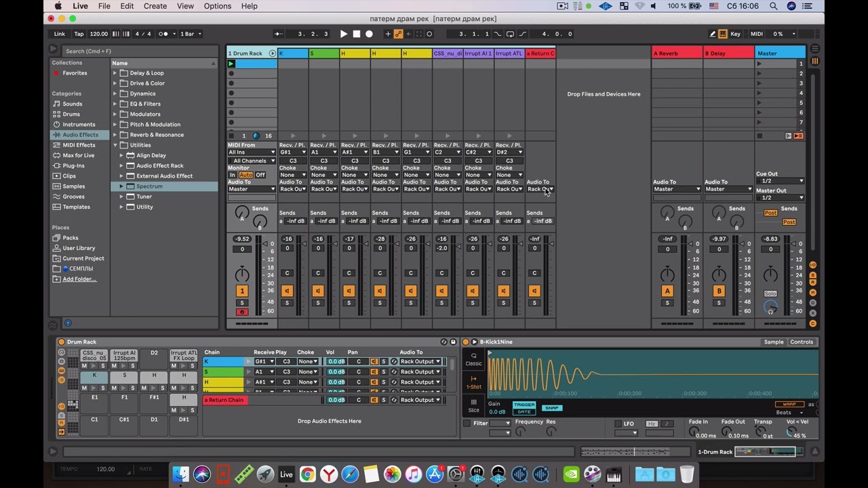Switch to the Sample tab in Simpler
Viewport: 868px width, 488px height.
point(774,342)
